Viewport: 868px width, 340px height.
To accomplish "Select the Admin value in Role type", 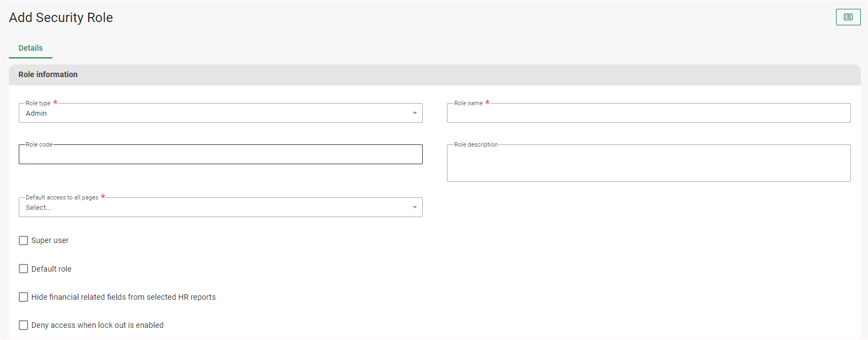I will [36, 113].
